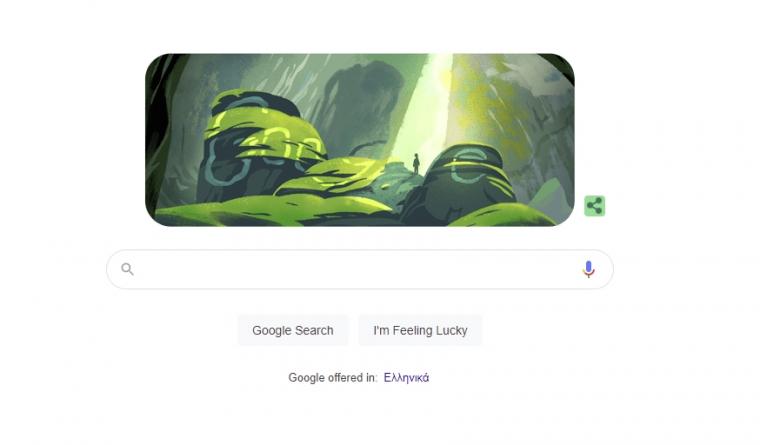Click the 'Google offered in:' text

(x=332, y=378)
